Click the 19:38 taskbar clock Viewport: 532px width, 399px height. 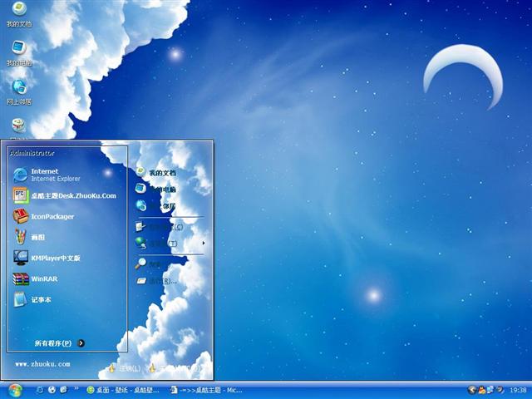(518, 391)
